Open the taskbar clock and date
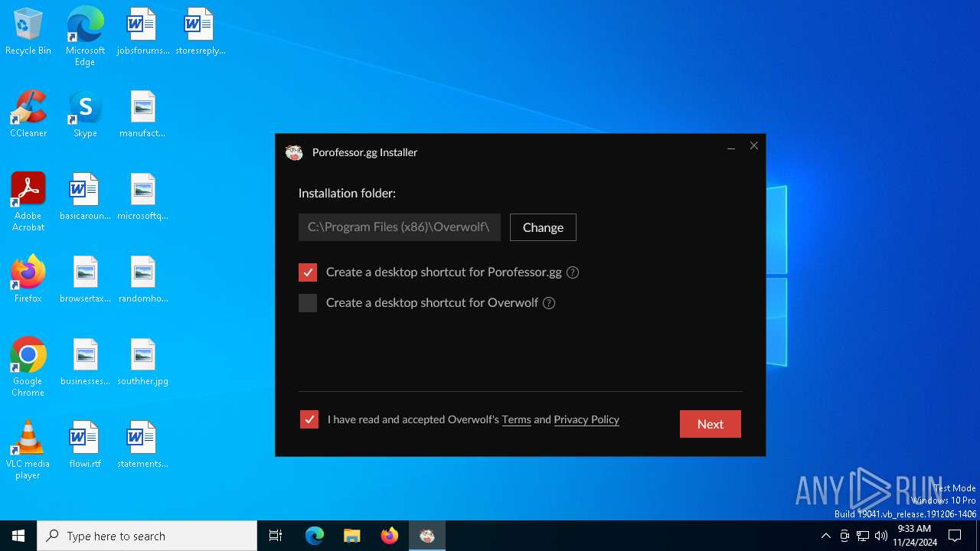 914,536
